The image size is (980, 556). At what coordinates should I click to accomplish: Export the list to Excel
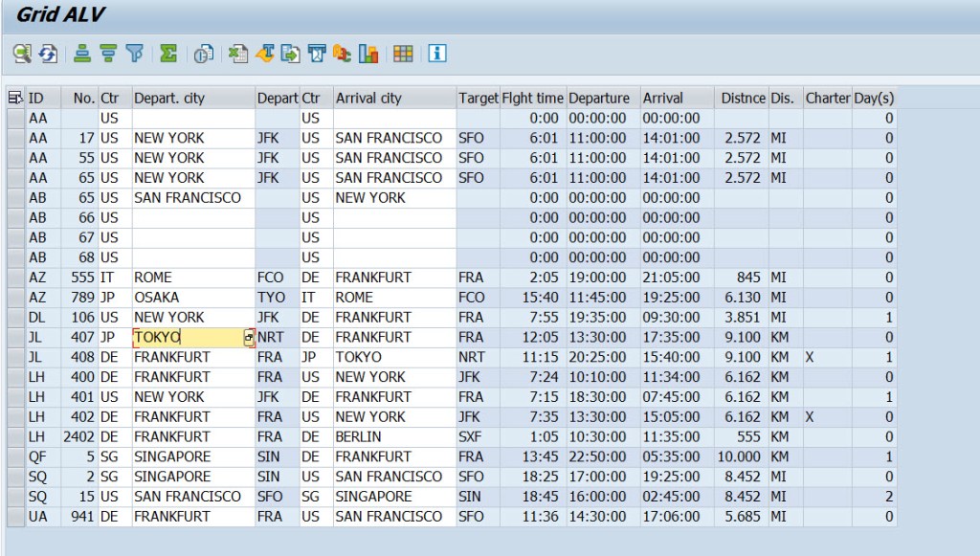[237, 55]
